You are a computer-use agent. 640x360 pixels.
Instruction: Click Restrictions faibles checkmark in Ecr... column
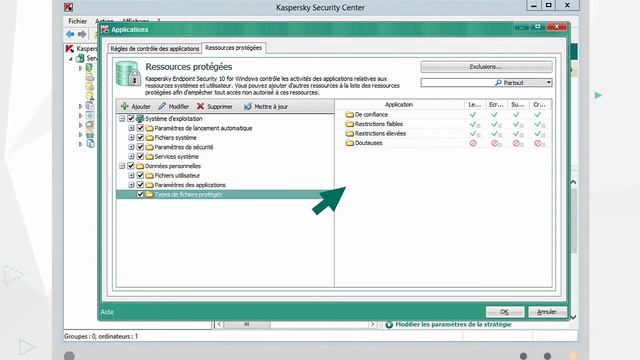pyautogui.click(x=494, y=124)
